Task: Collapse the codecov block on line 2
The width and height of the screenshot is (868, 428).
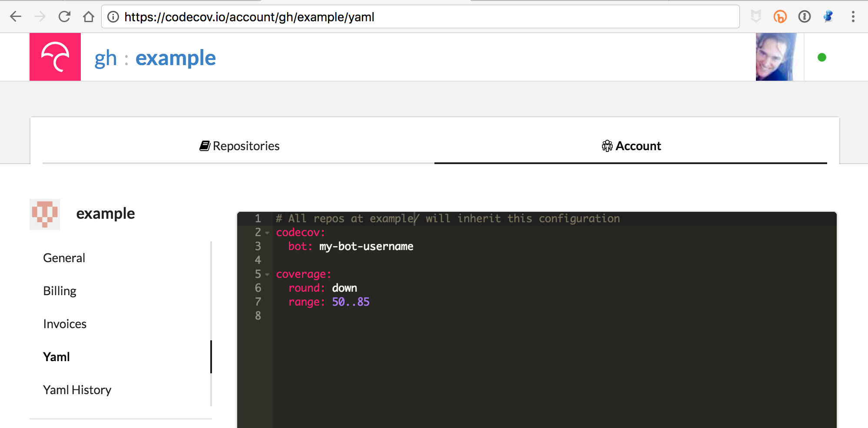Action: [267, 233]
